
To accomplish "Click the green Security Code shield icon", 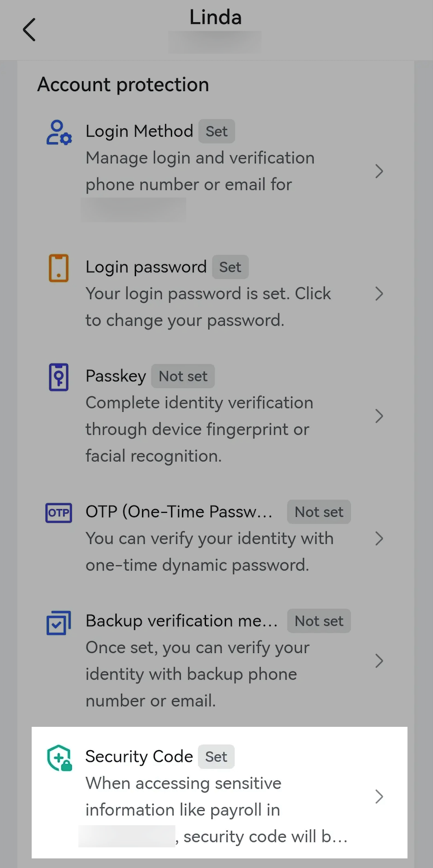I will tap(58, 757).
